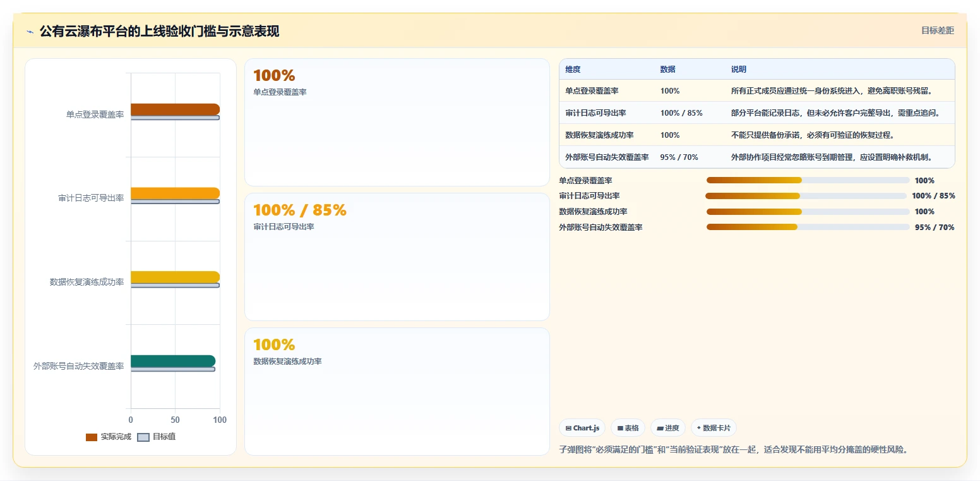Click the 表格 tag chip

click(x=628, y=428)
